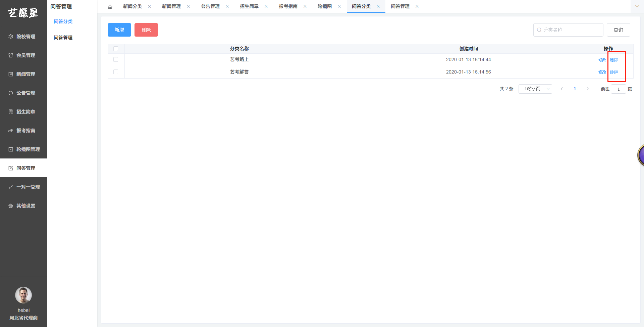Close the 公告管理 tab
This screenshot has height=327, width=644.
[x=227, y=6]
